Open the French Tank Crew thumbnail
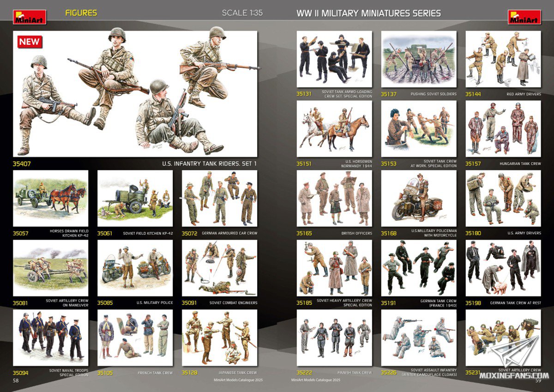This screenshot has width=554, height=392. tap(135, 338)
